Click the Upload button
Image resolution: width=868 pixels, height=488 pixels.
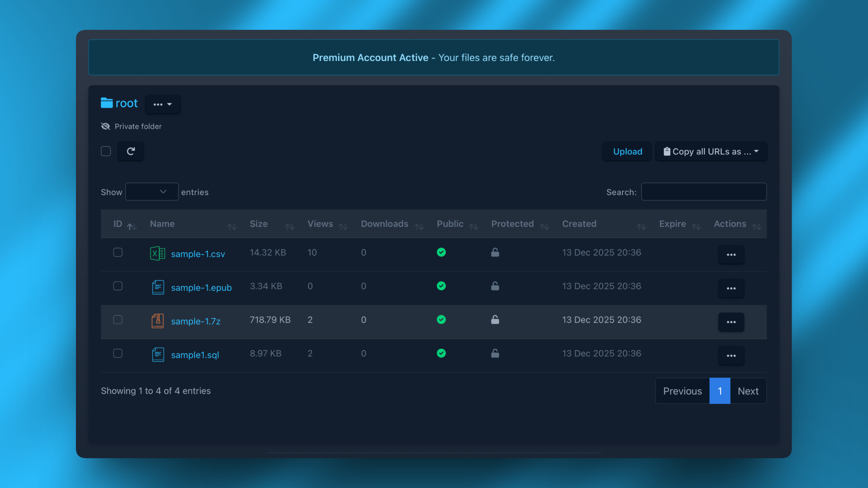[627, 151]
